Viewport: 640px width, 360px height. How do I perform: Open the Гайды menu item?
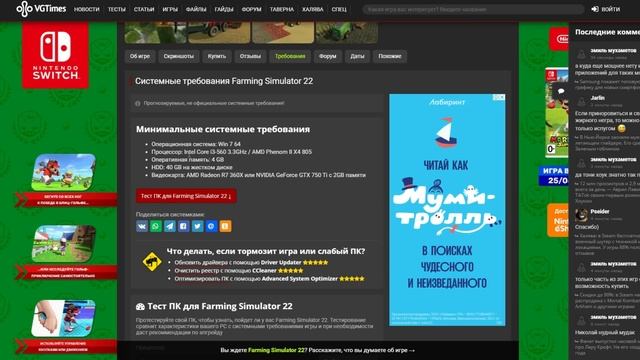pos(224,9)
